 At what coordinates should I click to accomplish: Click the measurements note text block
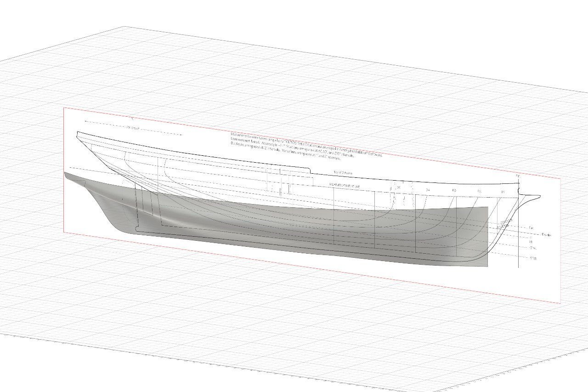tap(307, 145)
